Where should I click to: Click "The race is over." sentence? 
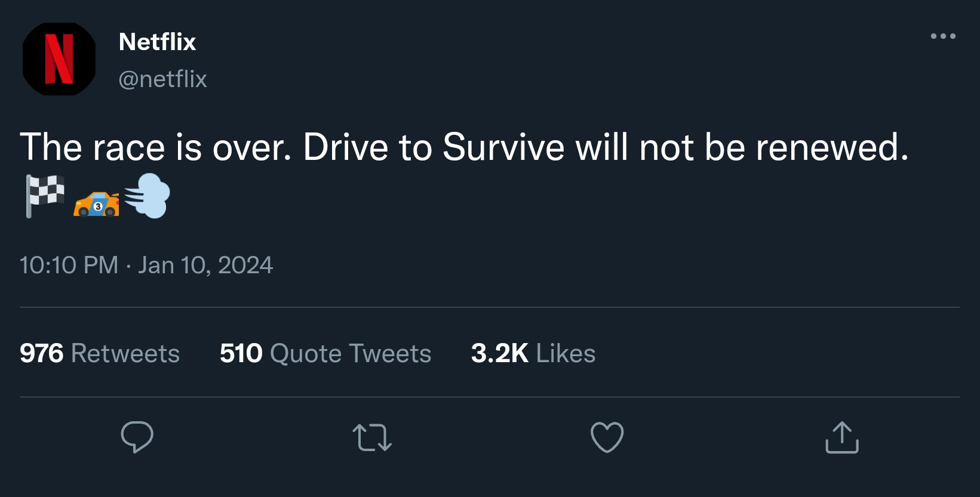[155, 147]
